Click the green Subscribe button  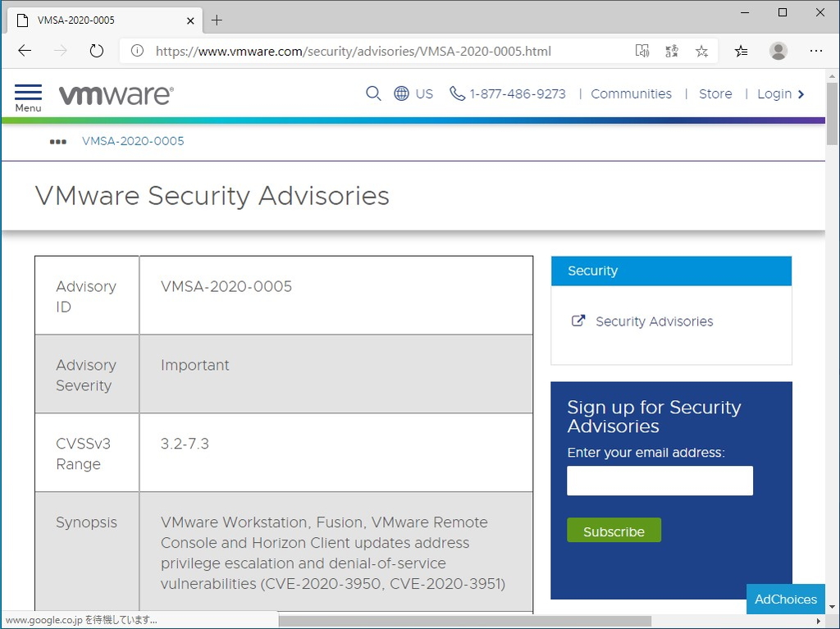(614, 531)
